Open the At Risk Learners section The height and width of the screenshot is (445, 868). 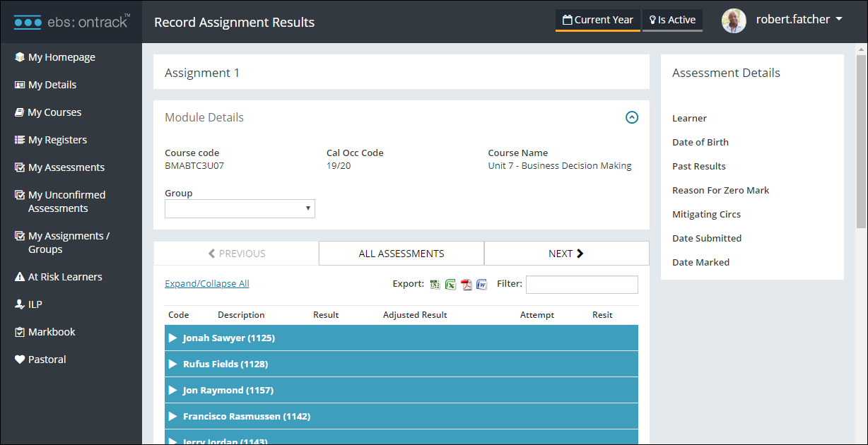point(65,276)
